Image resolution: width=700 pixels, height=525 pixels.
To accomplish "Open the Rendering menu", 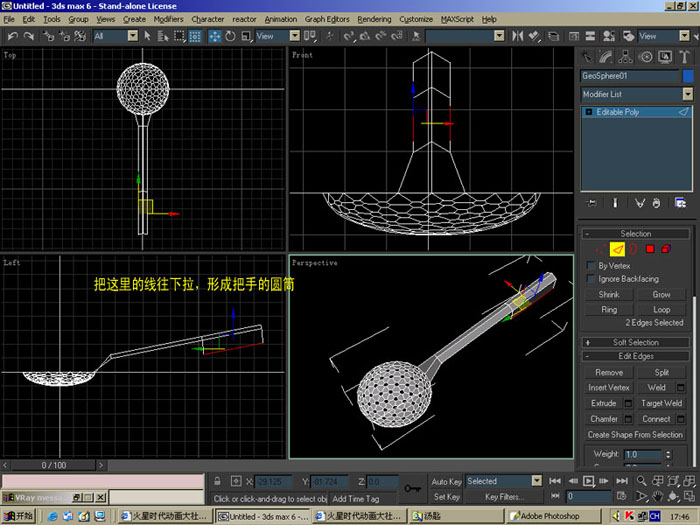I will coord(374,19).
